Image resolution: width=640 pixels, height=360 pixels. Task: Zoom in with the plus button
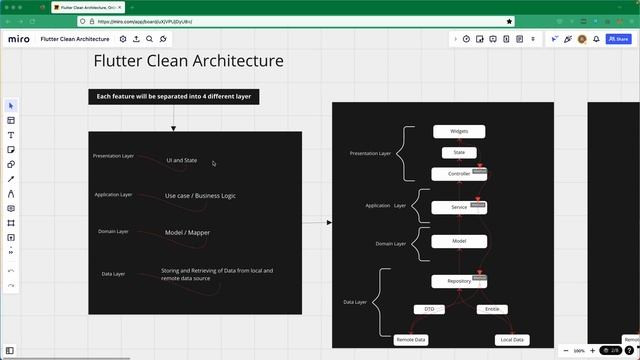point(592,351)
